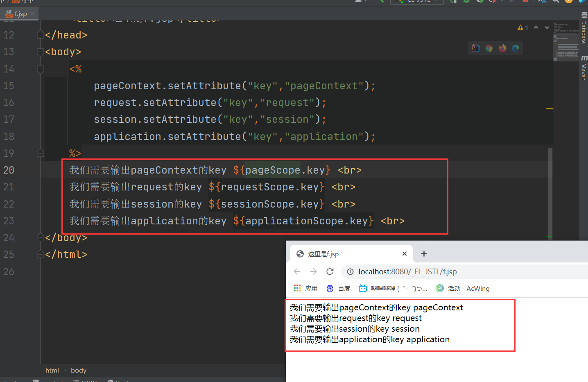
Task: Go forward in the browser
Action: 314,271
